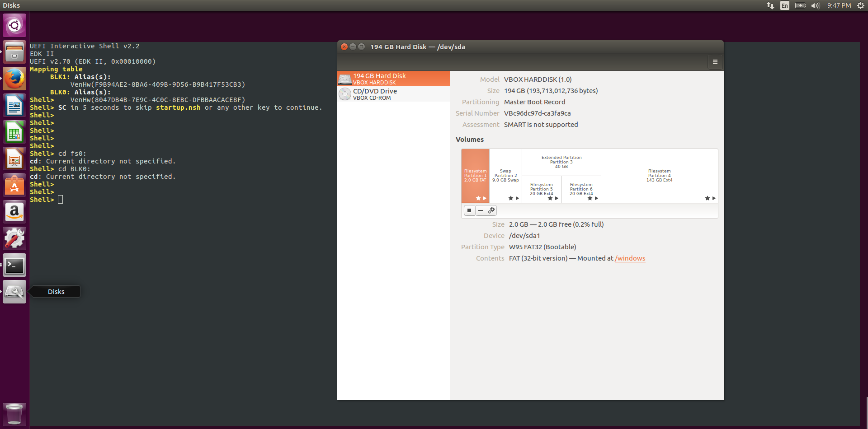Open the sound volume indicator menu
This screenshot has width=868, height=429.
815,5
